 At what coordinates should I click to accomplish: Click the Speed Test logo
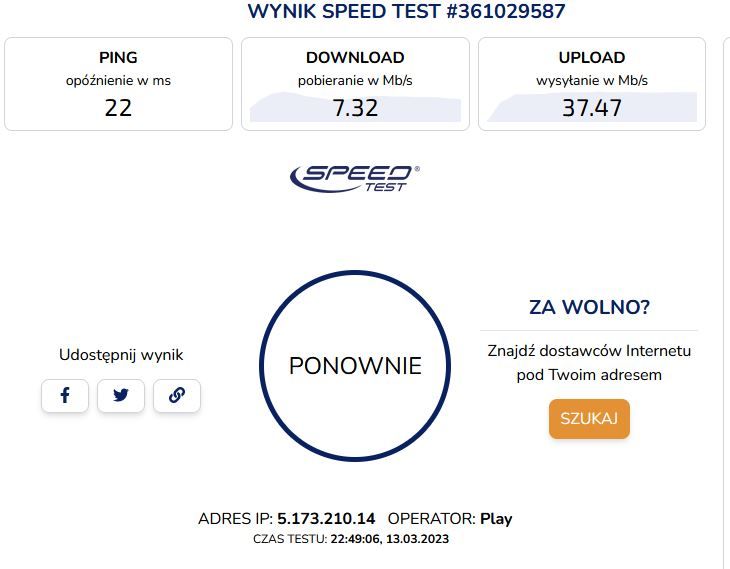(355, 178)
